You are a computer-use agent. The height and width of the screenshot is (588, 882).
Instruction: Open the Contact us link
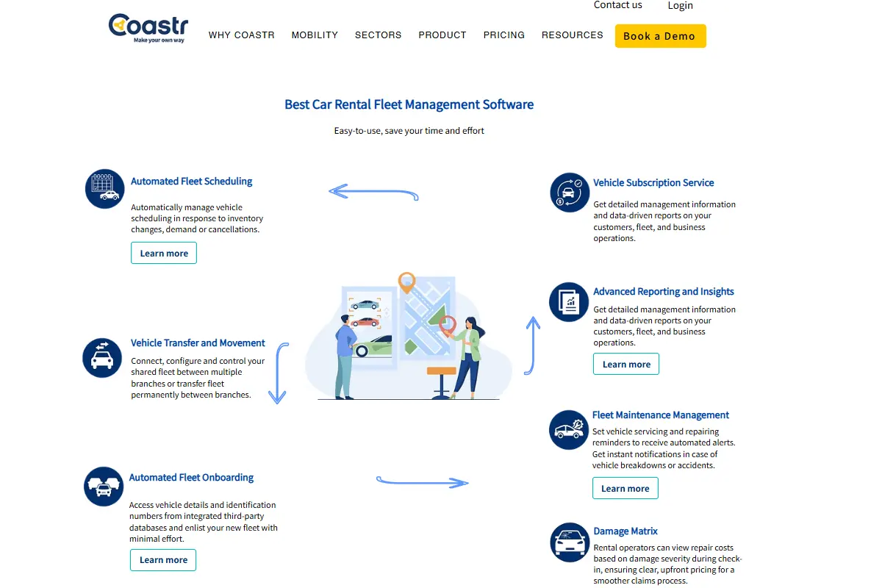pyautogui.click(x=618, y=5)
